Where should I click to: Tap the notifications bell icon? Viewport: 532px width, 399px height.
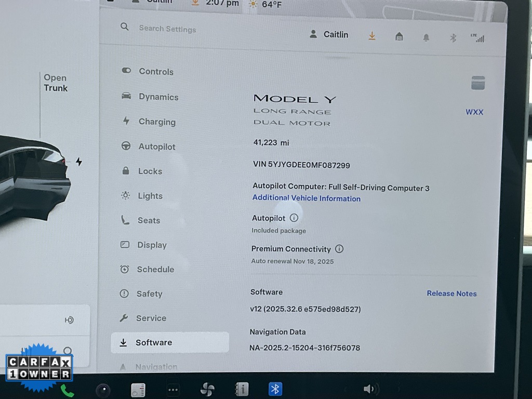click(426, 37)
